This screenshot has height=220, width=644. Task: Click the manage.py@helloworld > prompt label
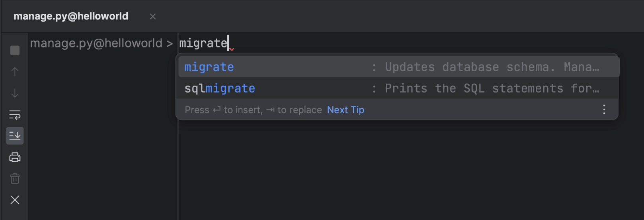pos(101,43)
